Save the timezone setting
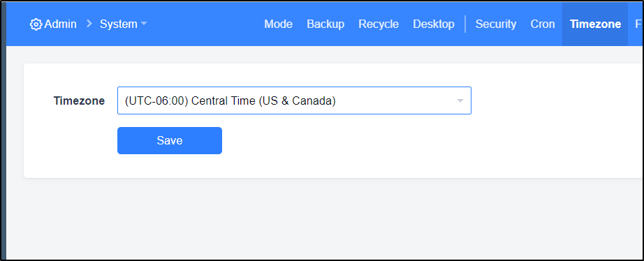The width and height of the screenshot is (644, 261). pyautogui.click(x=170, y=141)
